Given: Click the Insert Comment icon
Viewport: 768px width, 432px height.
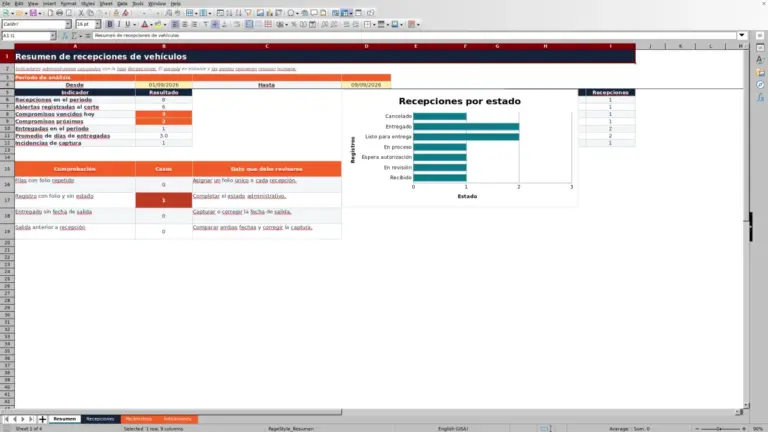Looking at the screenshot, I should pos(314,13).
